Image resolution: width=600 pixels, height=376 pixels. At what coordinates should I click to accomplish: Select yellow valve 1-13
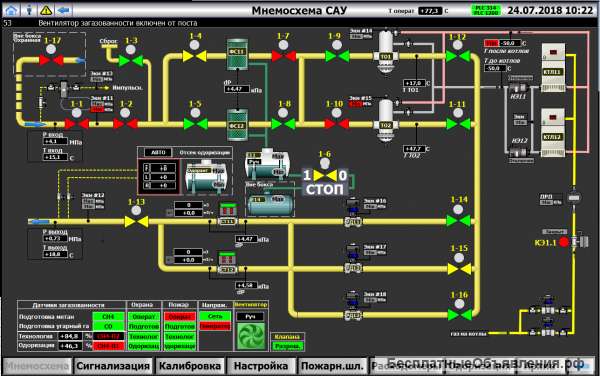[136, 221]
